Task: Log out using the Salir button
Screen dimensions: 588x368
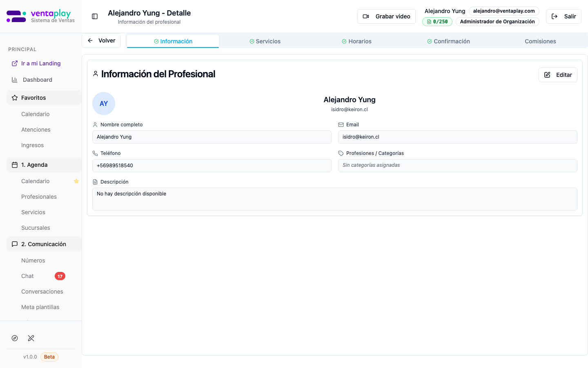Action: point(563,16)
